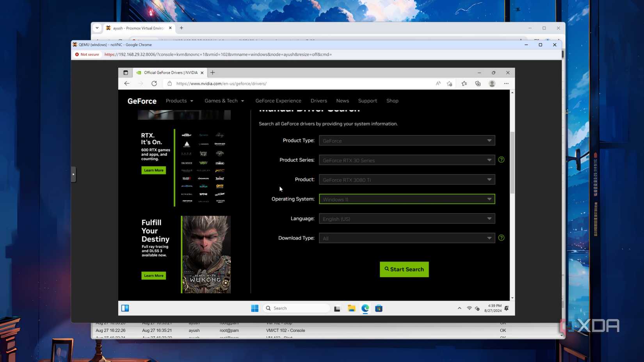The width and height of the screenshot is (644, 362).
Task: Click the Edge icon on the taskbar
Action: [x=365, y=308]
